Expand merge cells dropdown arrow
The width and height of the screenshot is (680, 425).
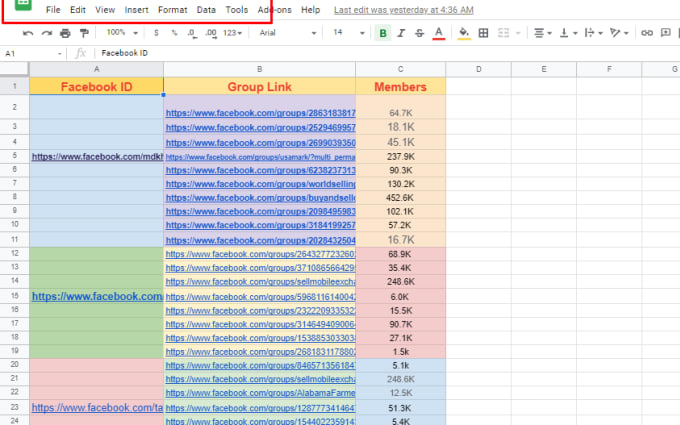pos(518,33)
